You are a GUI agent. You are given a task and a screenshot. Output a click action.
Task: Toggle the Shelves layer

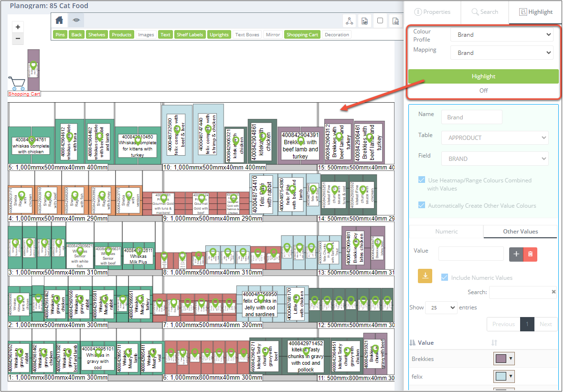pos(97,34)
